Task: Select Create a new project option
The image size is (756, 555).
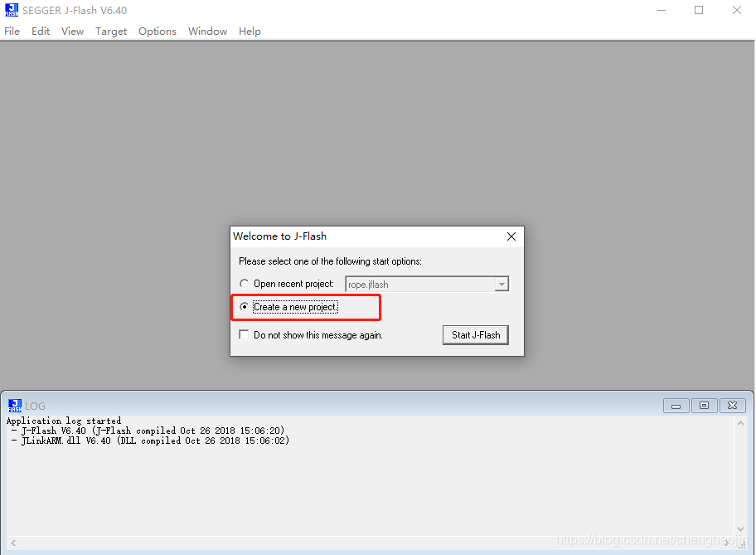Action: (245, 306)
